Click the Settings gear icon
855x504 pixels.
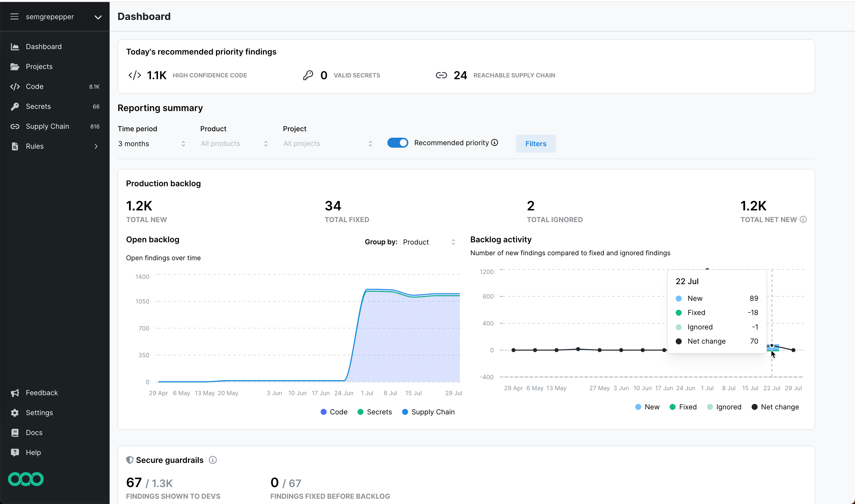click(15, 413)
